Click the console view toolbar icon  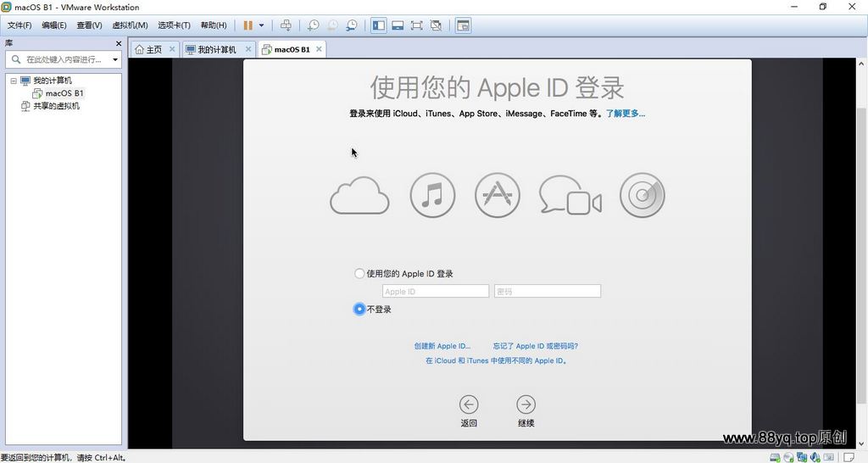click(x=464, y=25)
